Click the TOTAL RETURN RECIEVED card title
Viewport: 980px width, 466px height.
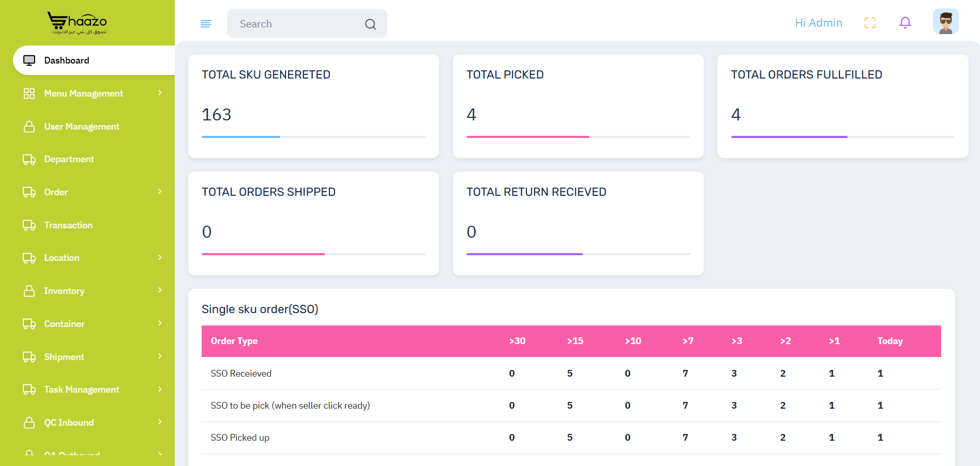(536, 192)
